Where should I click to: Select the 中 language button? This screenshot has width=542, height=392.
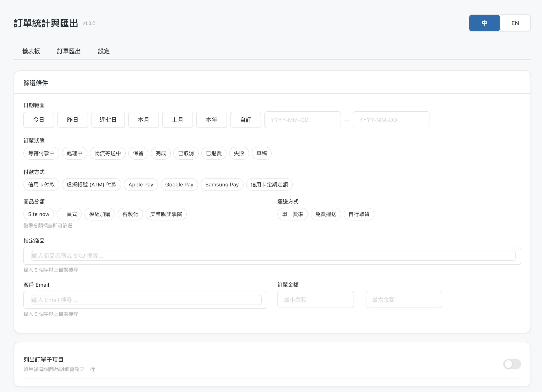pyautogui.click(x=484, y=23)
